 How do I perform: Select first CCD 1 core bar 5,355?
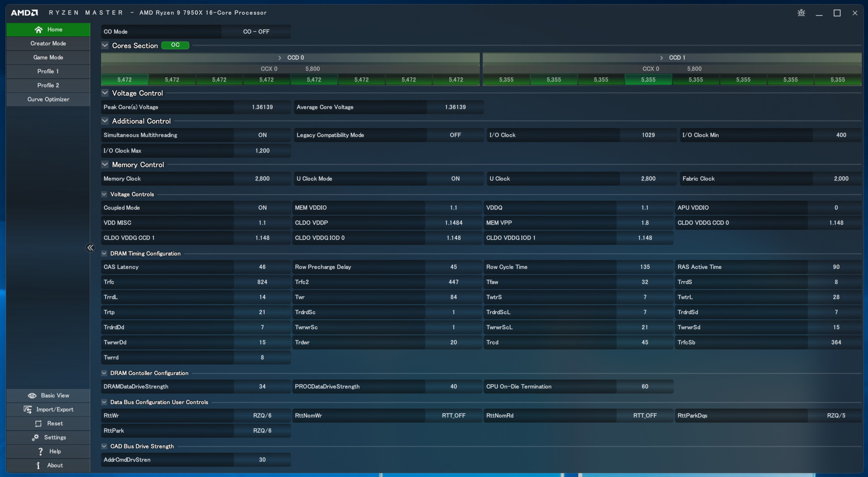tap(506, 80)
